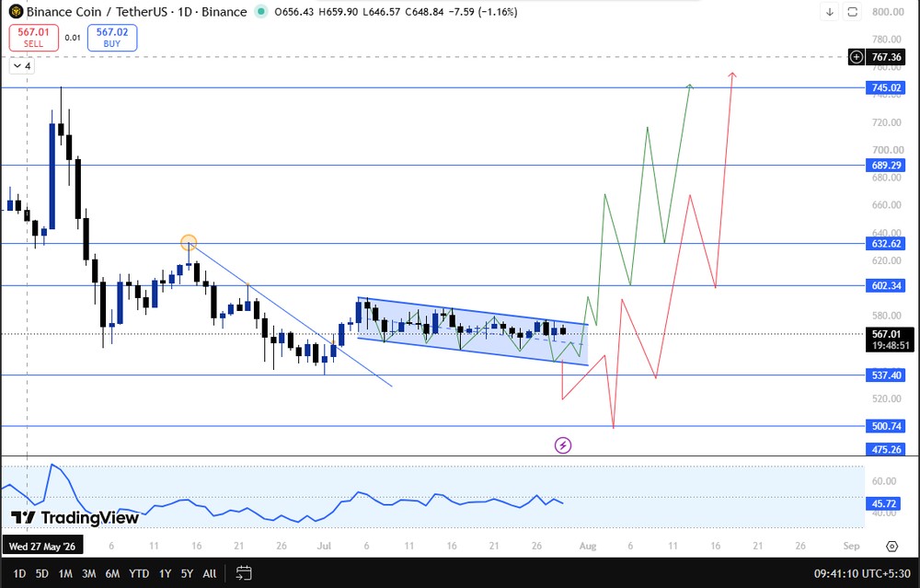This screenshot has width=920, height=588.
Task: Click the orange circle marker on chart
Action: [x=189, y=242]
